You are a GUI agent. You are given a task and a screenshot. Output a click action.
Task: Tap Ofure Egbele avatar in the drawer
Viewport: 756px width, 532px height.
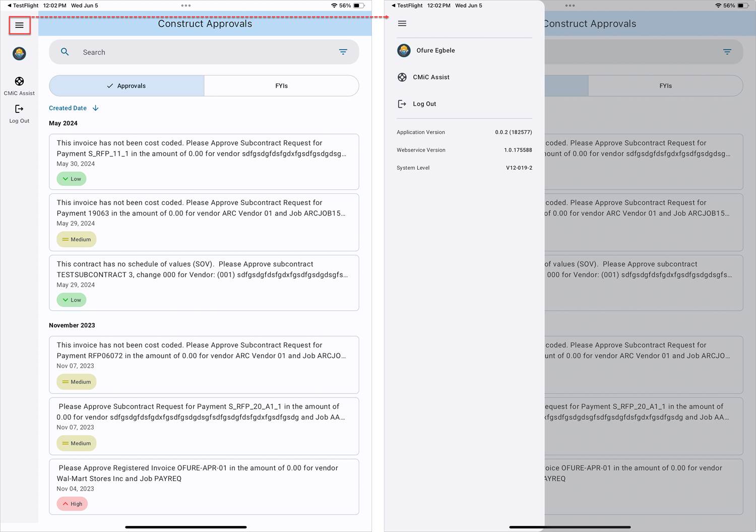pyautogui.click(x=404, y=50)
